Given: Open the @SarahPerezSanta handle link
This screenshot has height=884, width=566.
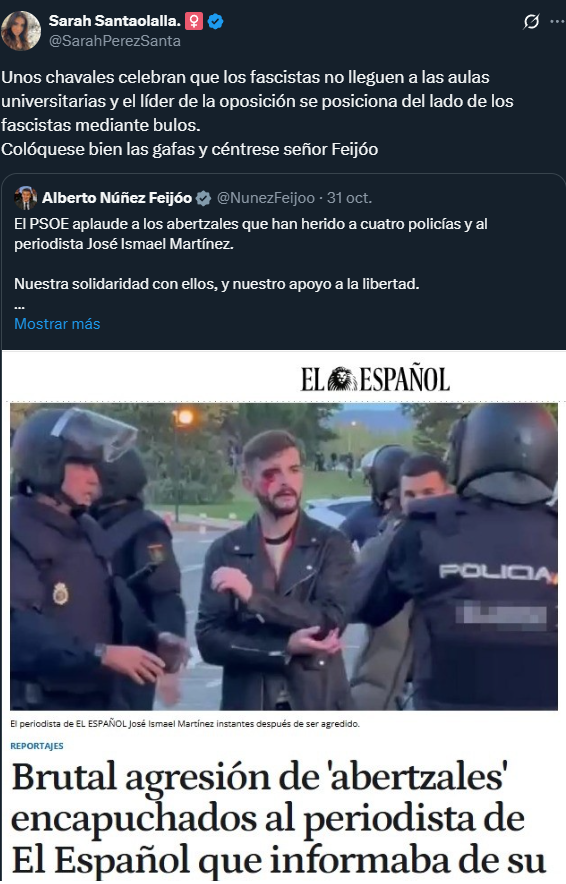Looking at the screenshot, I should click(114, 41).
